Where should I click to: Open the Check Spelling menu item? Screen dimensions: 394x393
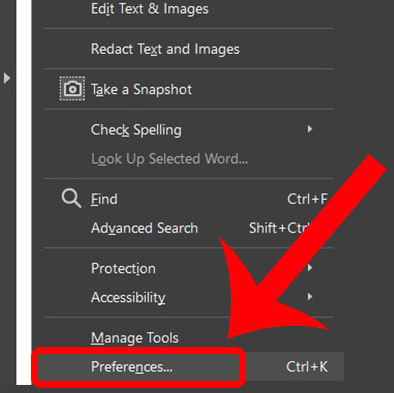pos(136,130)
